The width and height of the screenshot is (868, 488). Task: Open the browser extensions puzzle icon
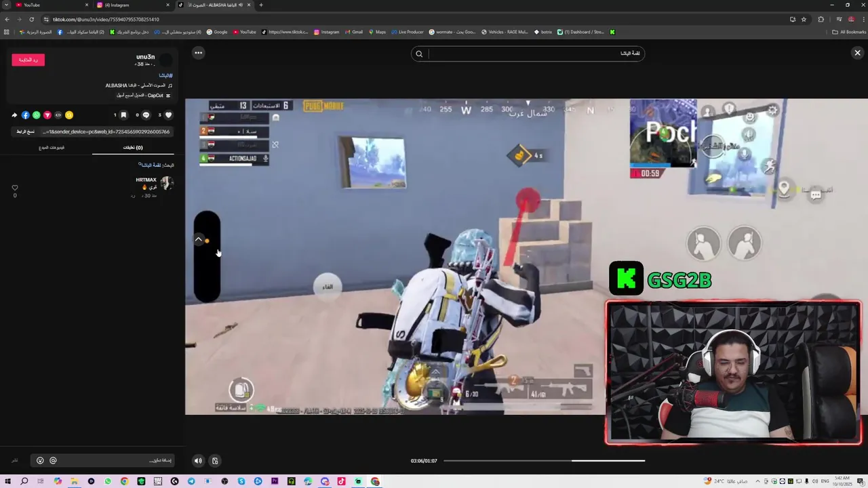[821, 19]
